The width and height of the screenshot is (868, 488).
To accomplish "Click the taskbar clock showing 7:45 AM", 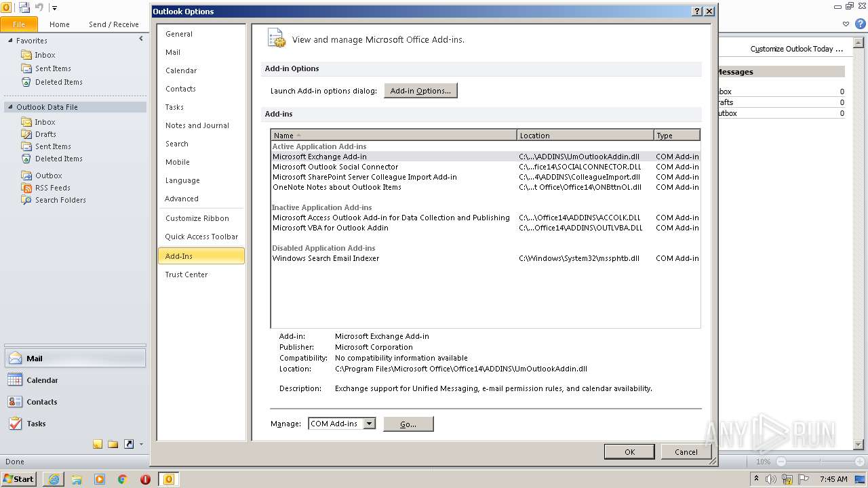I will [x=833, y=479].
